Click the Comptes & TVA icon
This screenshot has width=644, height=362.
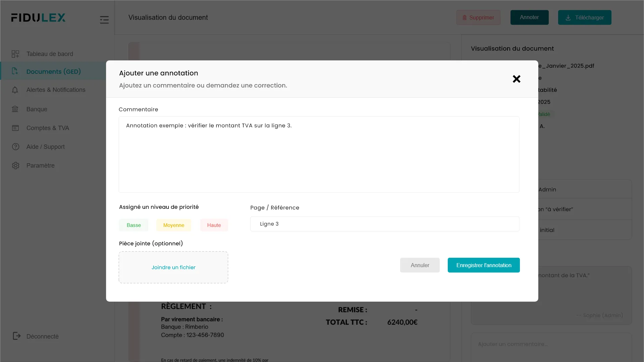pyautogui.click(x=15, y=128)
